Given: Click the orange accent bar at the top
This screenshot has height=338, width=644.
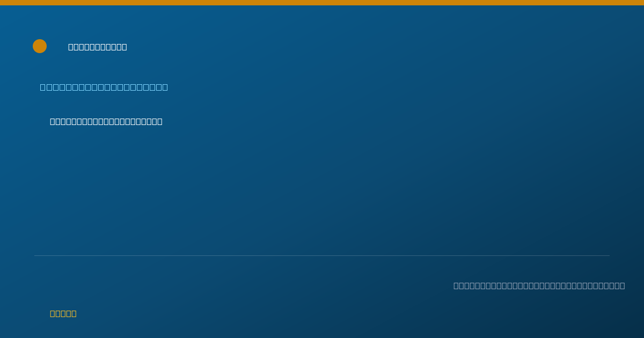Looking at the screenshot, I should [x=322, y=3].
